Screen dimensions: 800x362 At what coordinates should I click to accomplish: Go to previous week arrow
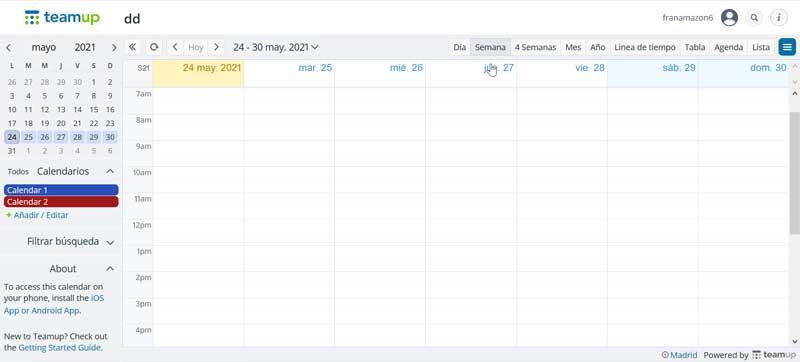click(175, 47)
